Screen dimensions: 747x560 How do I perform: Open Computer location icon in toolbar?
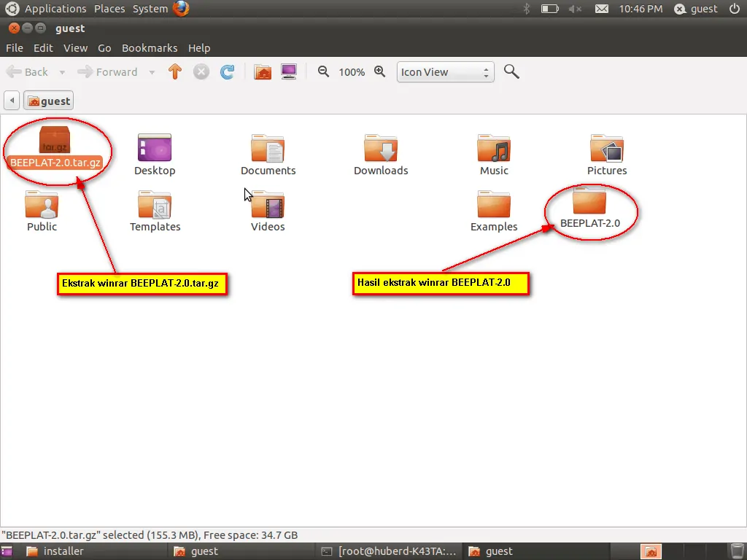[289, 72]
